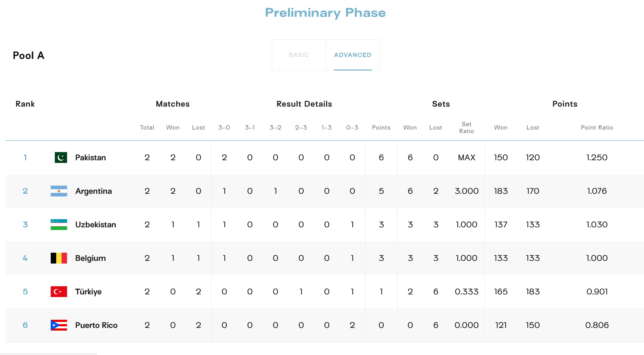
Task: Click the Belgium team name
Action: pos(90,258)
